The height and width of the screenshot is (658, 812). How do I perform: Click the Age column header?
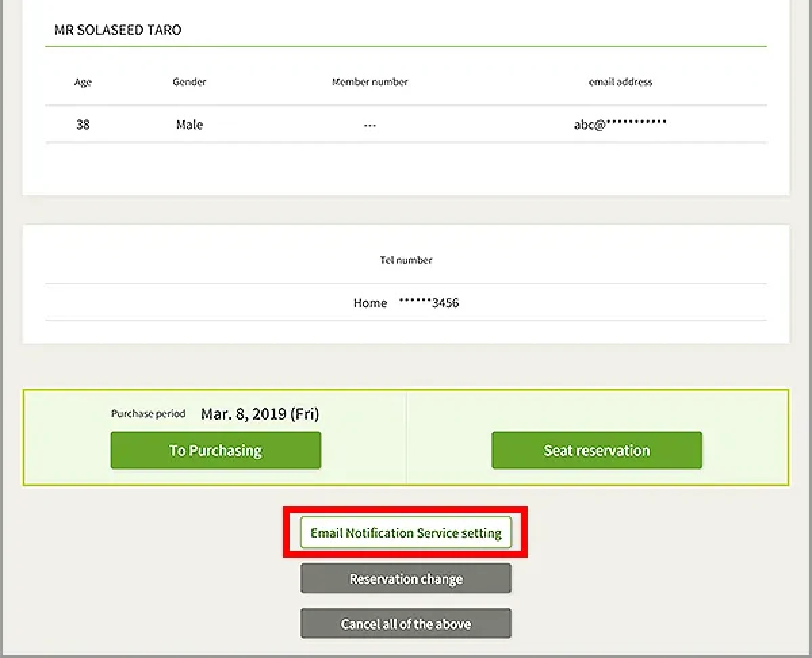(83, 82)
